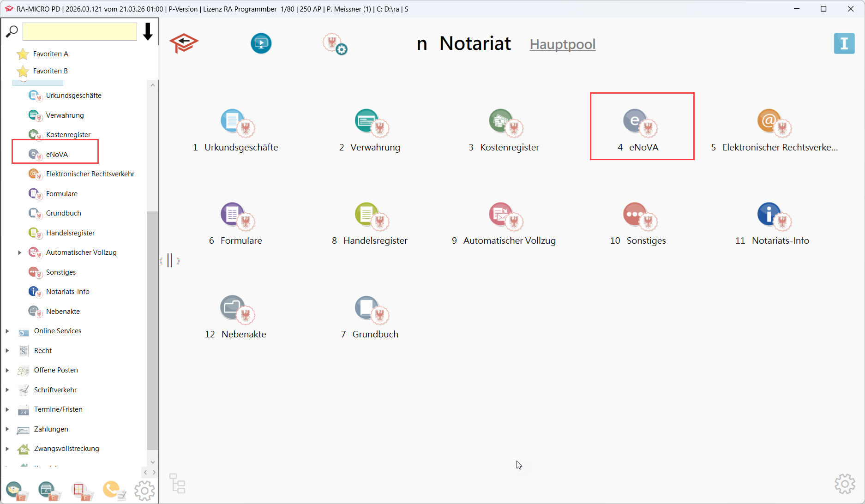Click the yellow search input field

[x=80, y=32]
